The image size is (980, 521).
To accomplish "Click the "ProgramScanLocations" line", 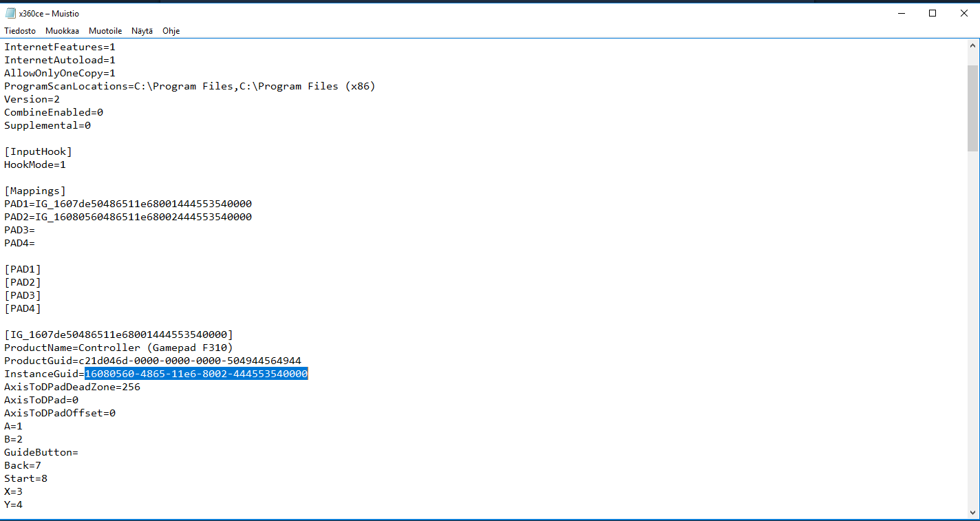I will pyautogui.click(x=190, y=86).
